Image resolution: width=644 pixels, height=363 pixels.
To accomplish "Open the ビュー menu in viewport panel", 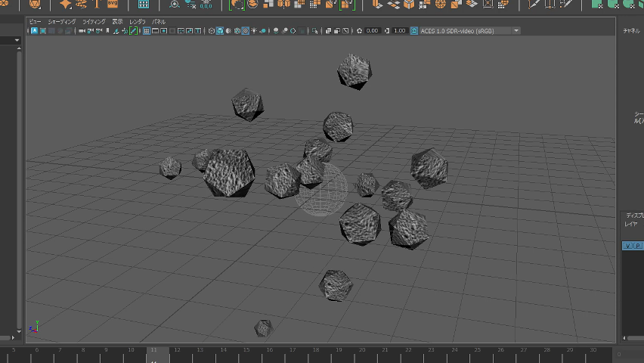I will point(36,22).
